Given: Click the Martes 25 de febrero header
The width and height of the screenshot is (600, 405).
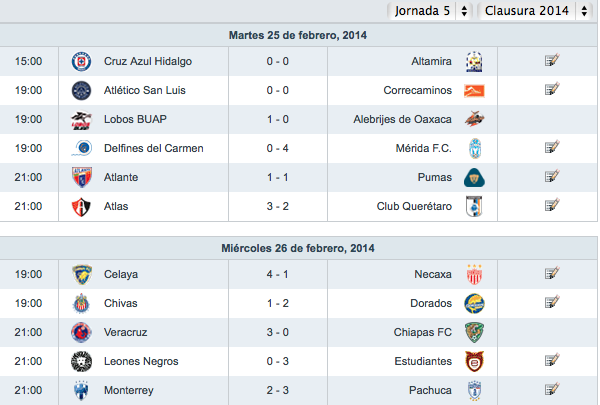Looking at the screenshot, I should (298, 35).
